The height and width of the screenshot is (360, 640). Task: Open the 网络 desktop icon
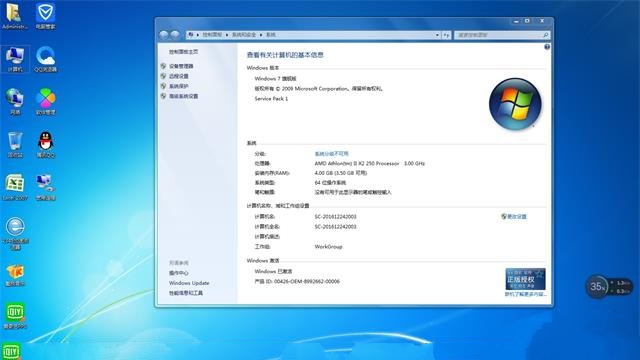(x=15, y=102)
